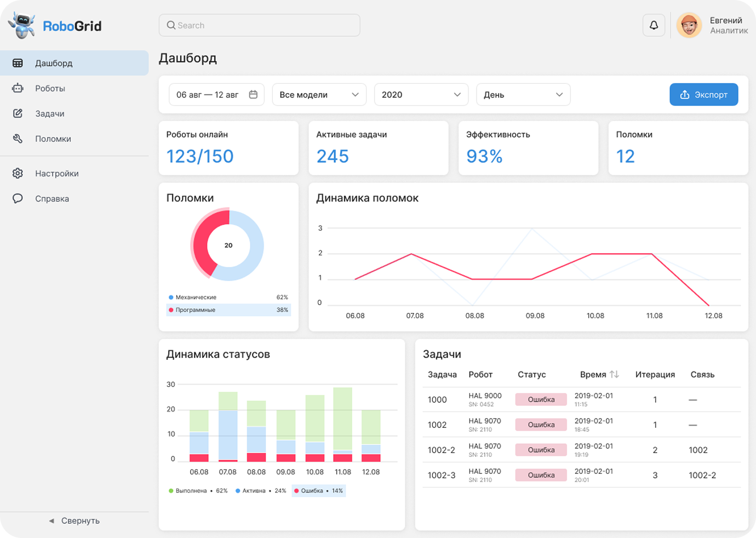This screenshot has height=538, width=756.
Task: Click the Справка chat bubble icon
Action: coord(18,198)
